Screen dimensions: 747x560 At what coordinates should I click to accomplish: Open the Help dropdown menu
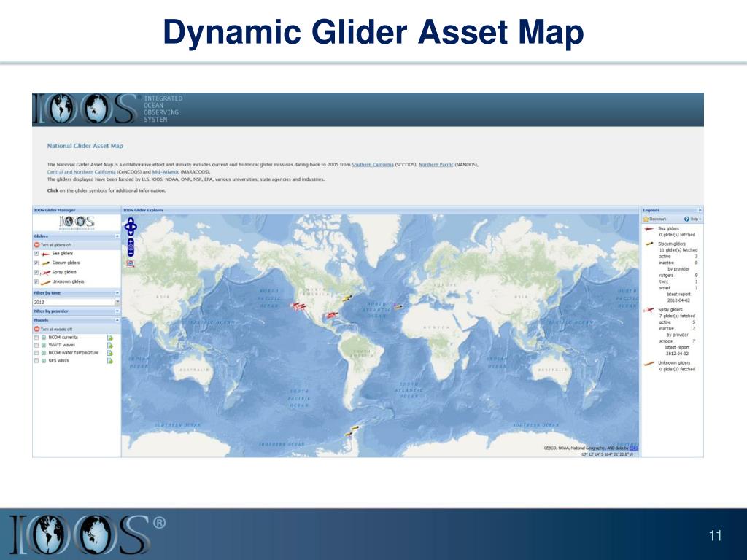coord(693,219)
